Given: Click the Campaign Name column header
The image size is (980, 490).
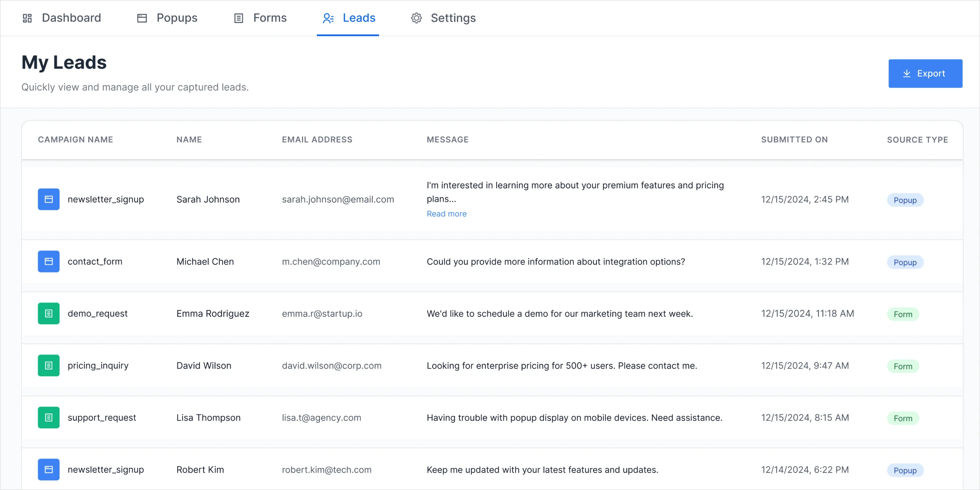Looking at the screenshot, I should click(75, 140).
